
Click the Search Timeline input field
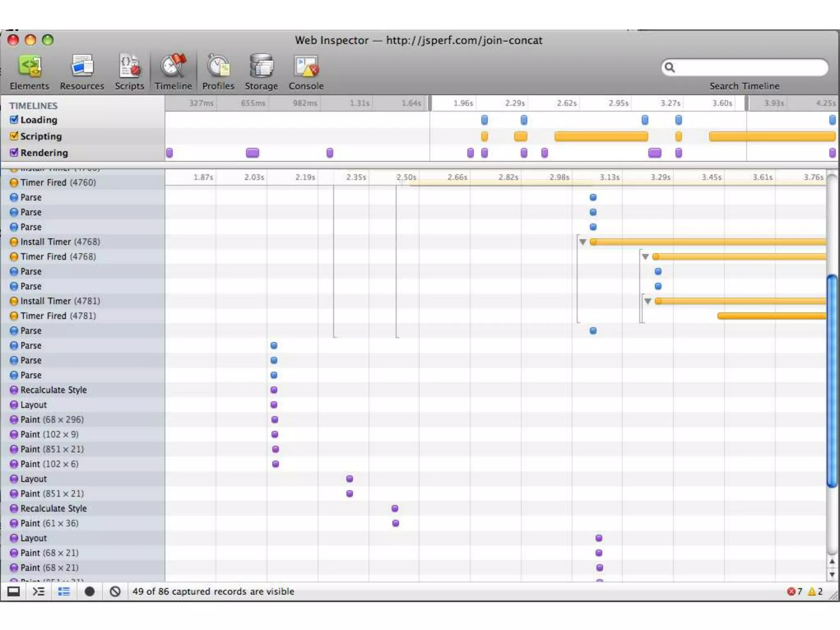click(749, 67)
